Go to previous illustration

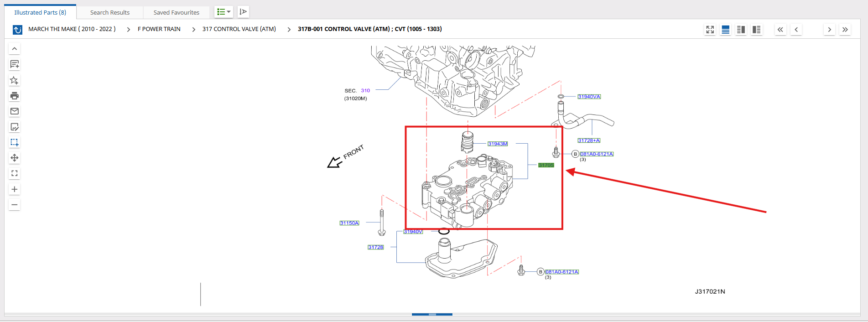[x=796, y=30]
